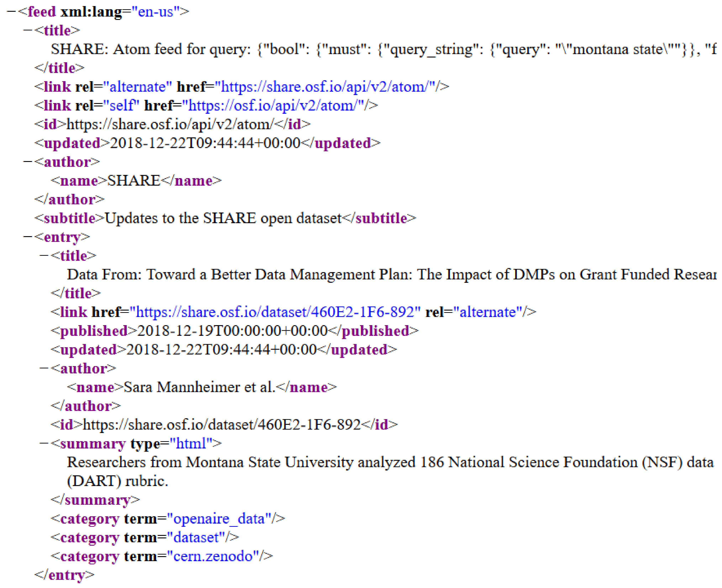Click the author name Sara Mannheimer et al.
Viewport: 722px width, 588px height.
tap(199, 387)
